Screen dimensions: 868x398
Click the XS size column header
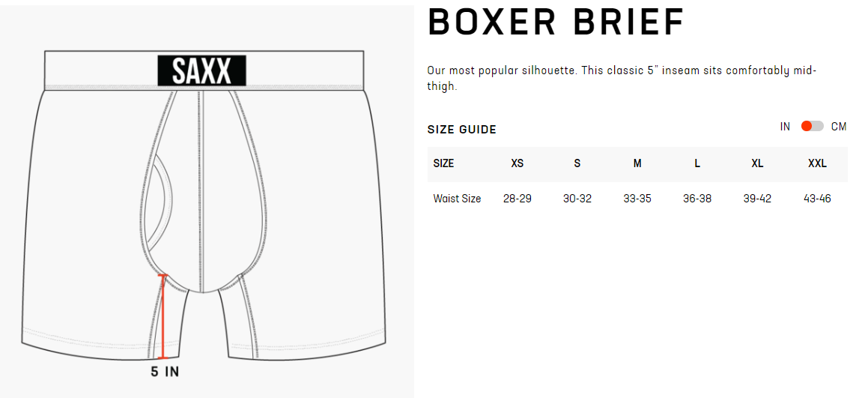click(517, 163)
